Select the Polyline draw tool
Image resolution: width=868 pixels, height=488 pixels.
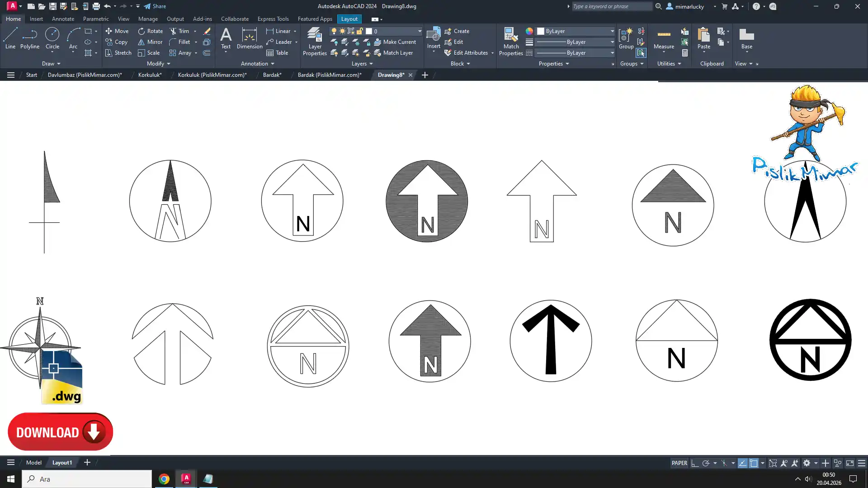(30, 38)
